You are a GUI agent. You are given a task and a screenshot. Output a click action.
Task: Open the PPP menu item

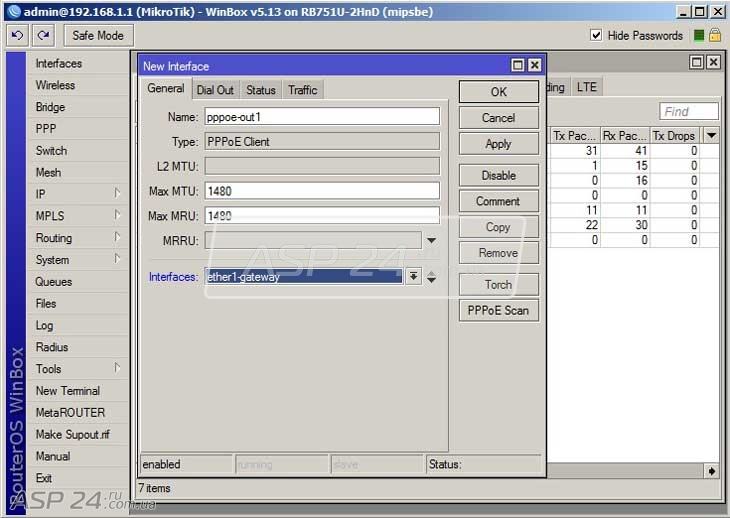46,129
